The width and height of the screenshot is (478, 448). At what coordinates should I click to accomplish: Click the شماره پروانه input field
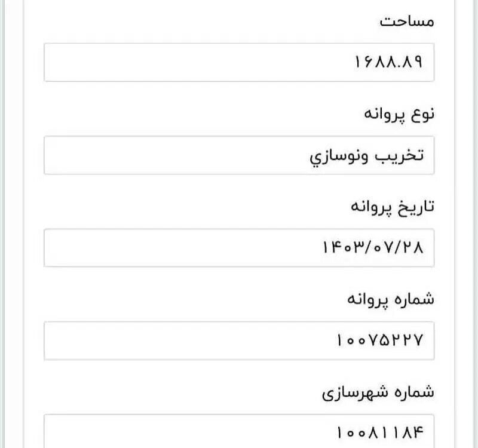click(239, 340)
